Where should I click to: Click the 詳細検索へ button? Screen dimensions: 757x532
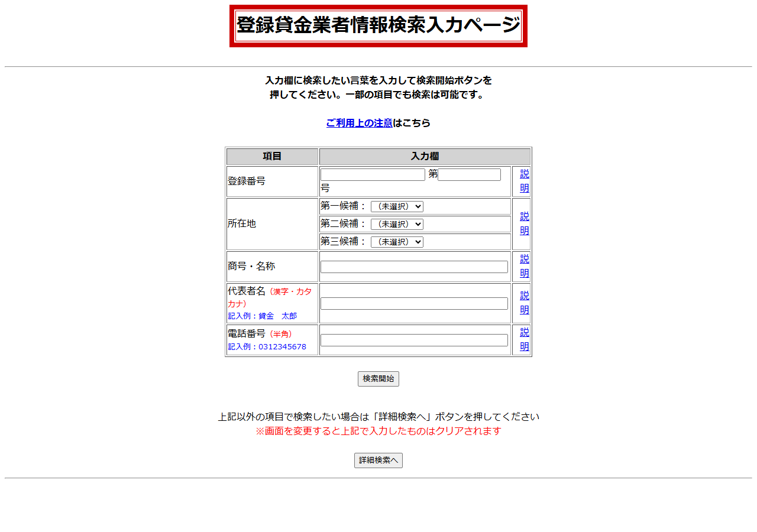coord(378,460)
